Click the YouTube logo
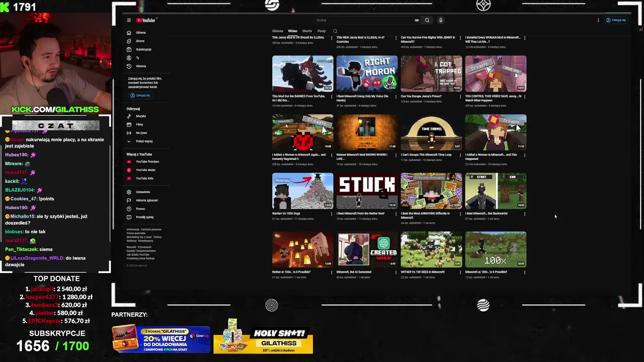Screen dimensions: 644x362 point(146,20)
